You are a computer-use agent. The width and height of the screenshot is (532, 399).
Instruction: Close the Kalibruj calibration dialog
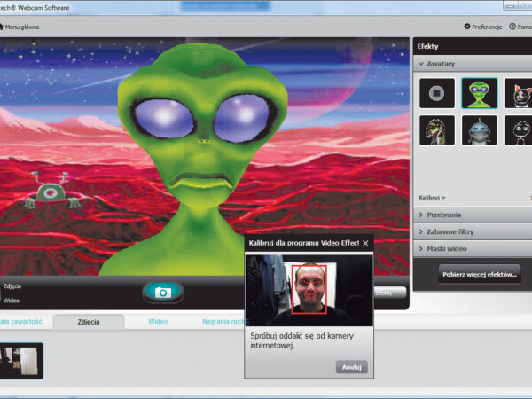coord(365,242)
